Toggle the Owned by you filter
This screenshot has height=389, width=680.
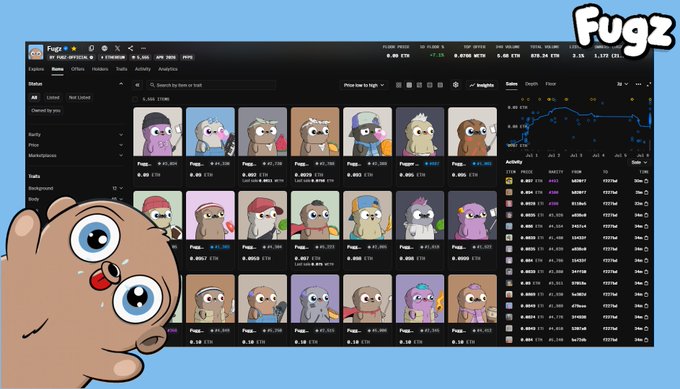[46, 111]
